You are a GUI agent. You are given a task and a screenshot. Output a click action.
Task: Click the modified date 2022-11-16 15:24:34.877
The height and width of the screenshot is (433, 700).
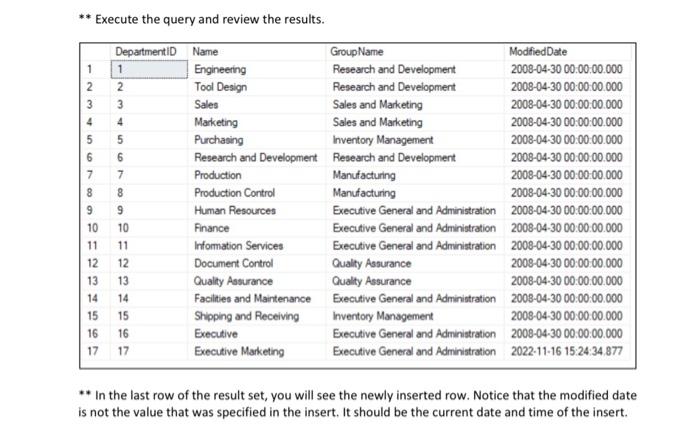pos(567,351)
